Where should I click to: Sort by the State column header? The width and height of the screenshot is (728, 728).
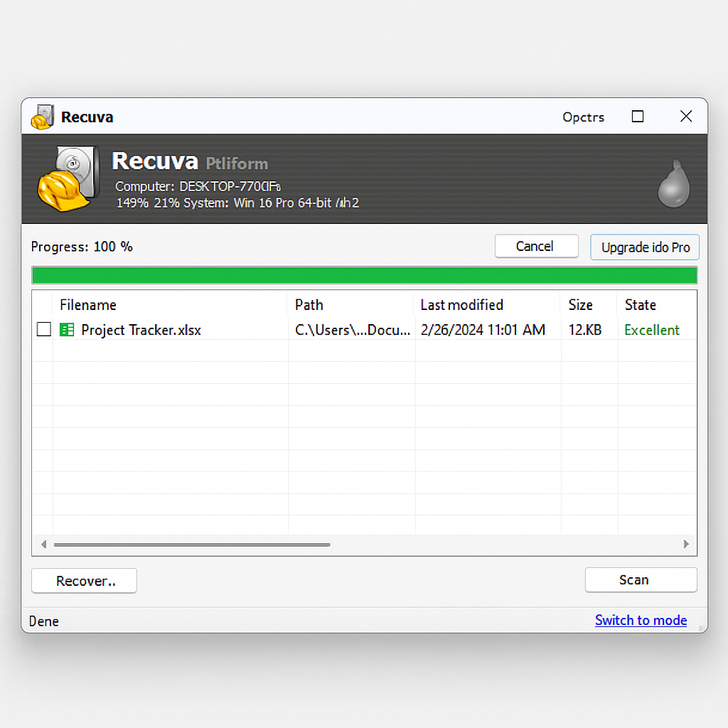point(641,305)
